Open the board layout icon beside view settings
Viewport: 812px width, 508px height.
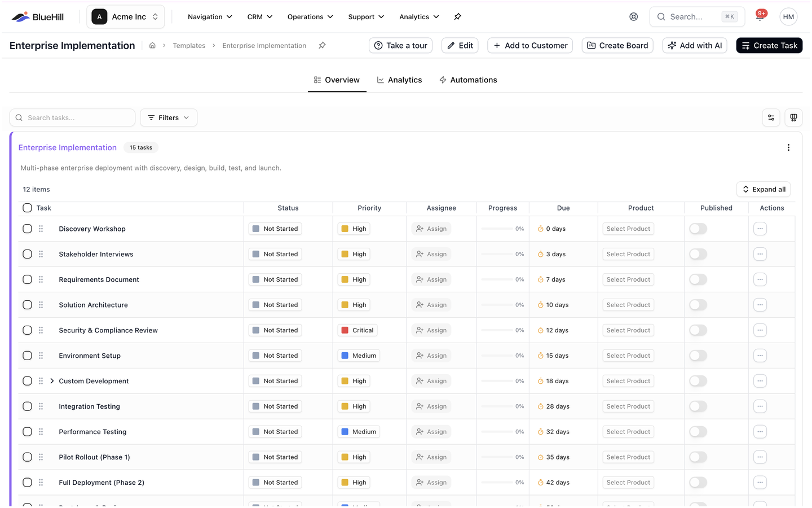tap(793, 117)
